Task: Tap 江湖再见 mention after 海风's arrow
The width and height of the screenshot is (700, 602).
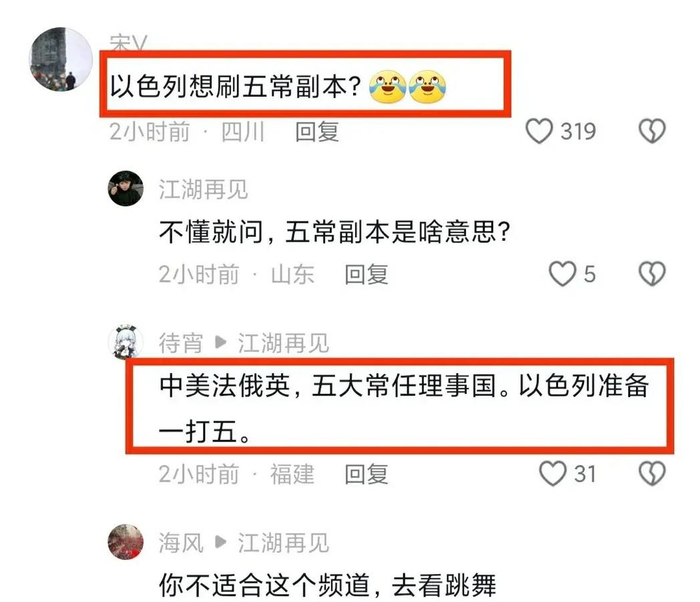Action: pos(283,543)
